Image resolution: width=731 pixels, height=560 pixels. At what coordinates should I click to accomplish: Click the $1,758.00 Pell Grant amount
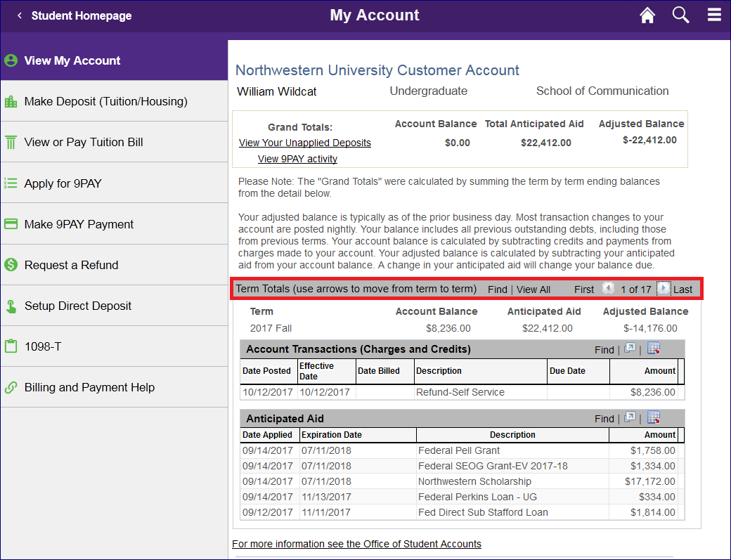(x=653, y=450)
